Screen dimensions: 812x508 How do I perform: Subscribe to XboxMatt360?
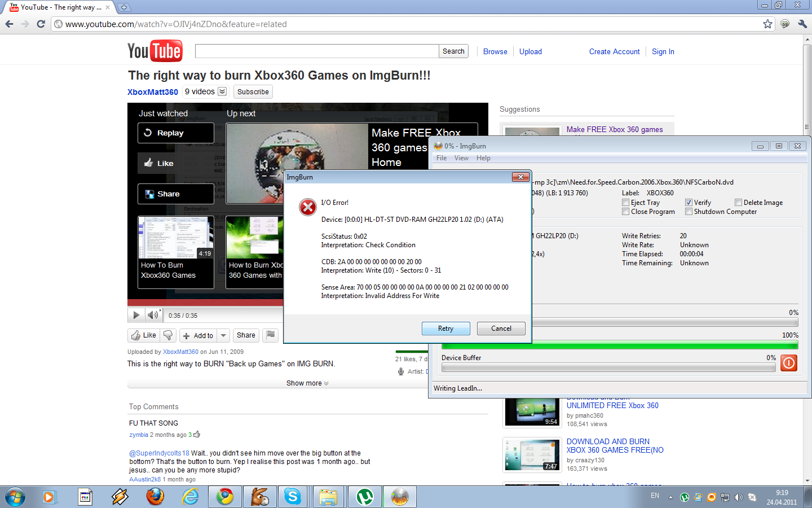(x=253, y=91)
